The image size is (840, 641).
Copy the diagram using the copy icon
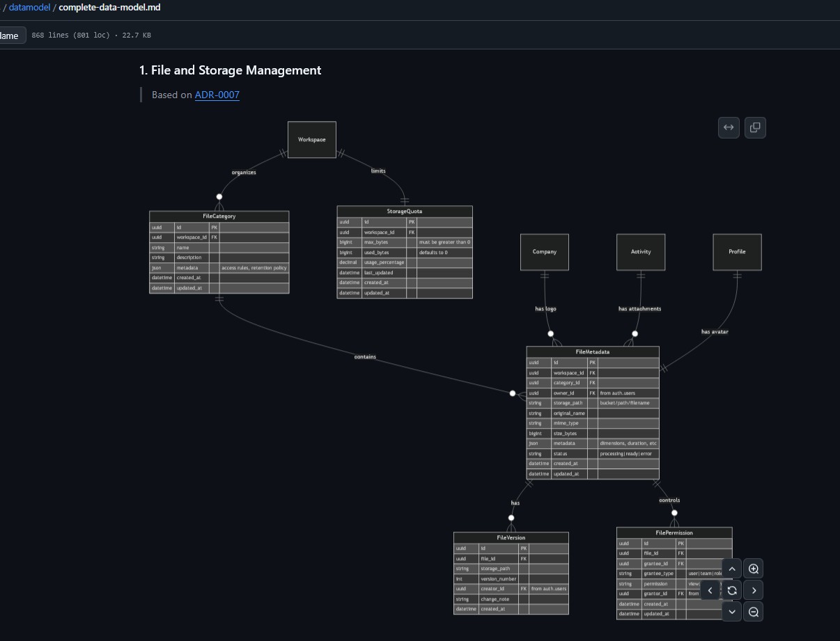click(755, 127)
